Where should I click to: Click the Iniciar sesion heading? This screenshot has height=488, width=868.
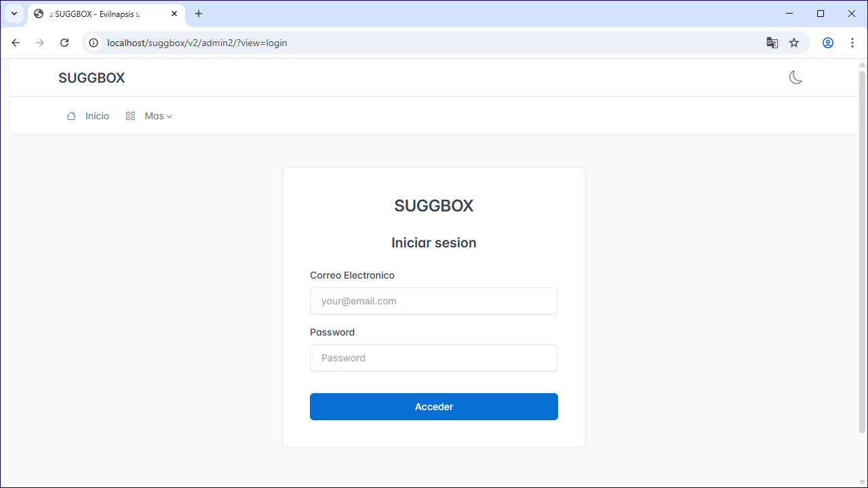click(x=434, y=243)
